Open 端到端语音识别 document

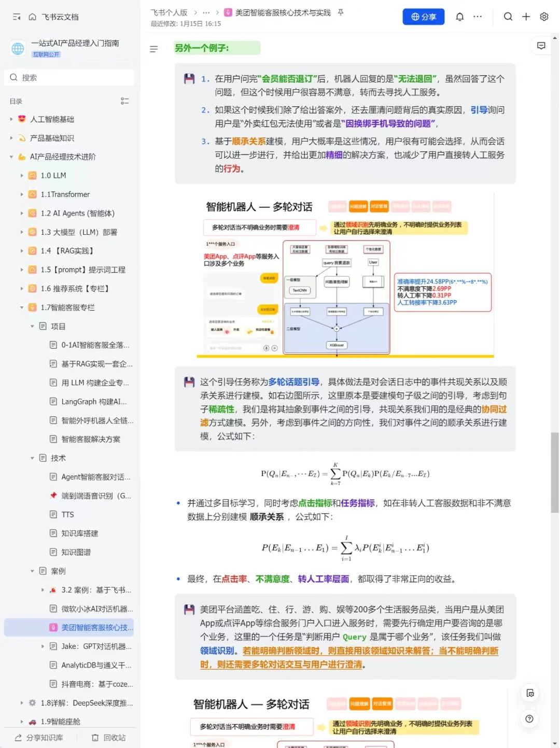[x=96, y=496]
